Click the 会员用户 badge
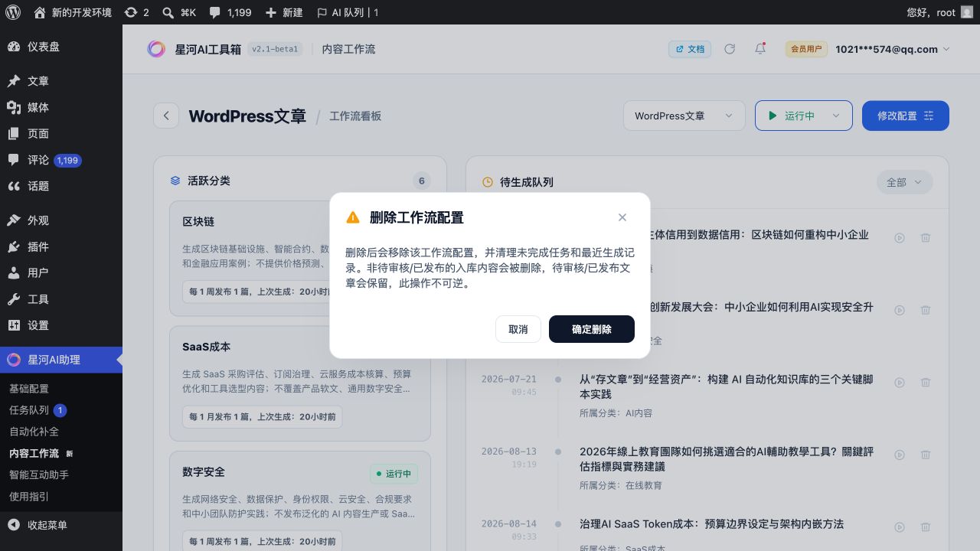 coord(805,49)
